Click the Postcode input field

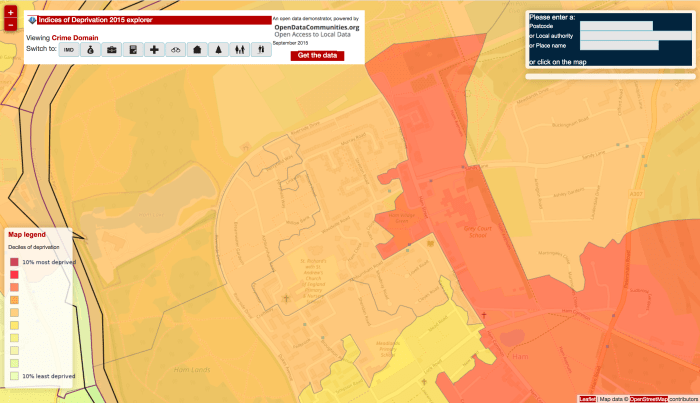(x=616, y=26)
